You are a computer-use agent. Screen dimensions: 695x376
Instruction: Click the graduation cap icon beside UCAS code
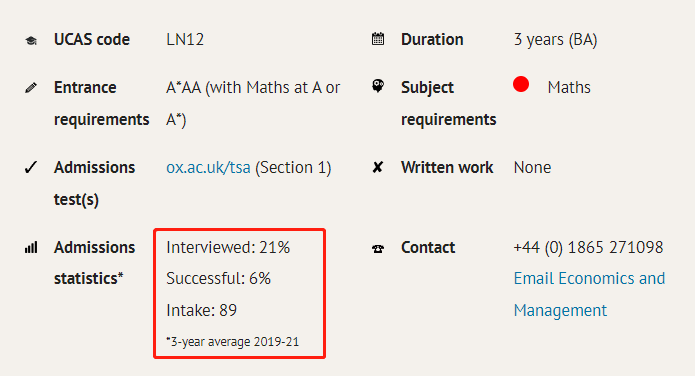click(31, 41)
